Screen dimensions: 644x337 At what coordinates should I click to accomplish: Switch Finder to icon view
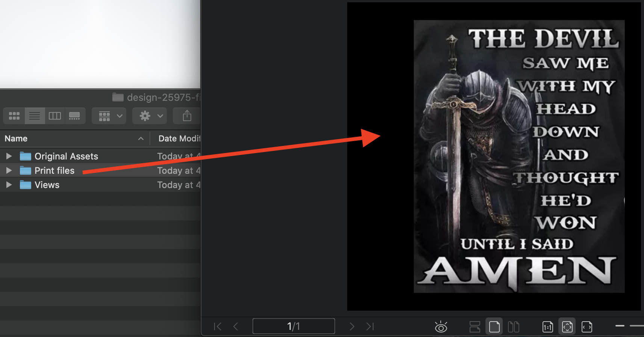click(x=14, y=116)
